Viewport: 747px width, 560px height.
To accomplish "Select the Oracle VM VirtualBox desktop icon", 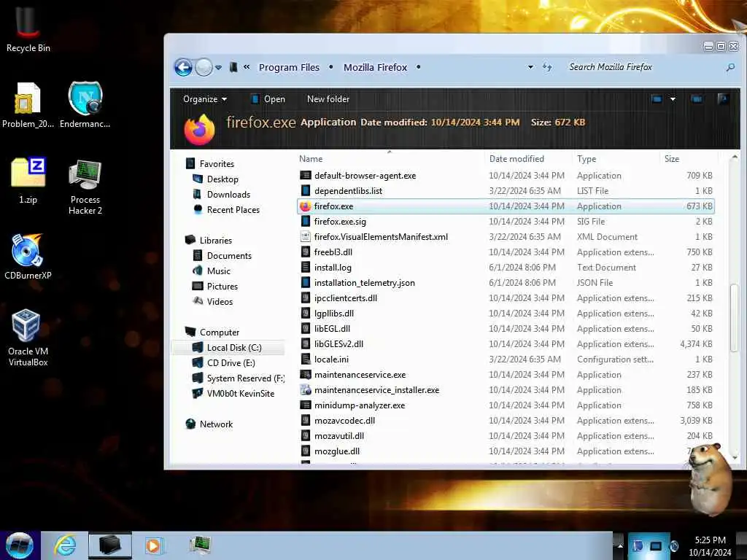I will pos(28,338).
